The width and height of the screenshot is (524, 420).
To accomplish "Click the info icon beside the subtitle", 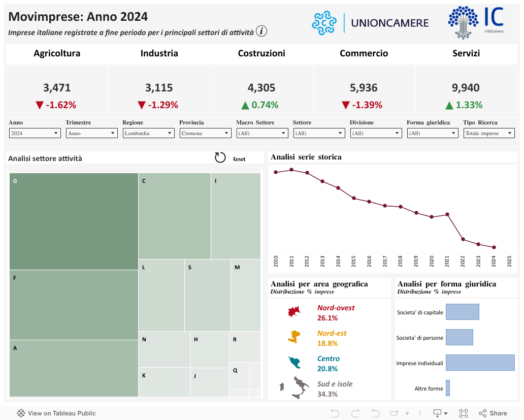I will (x=261, y=31).
